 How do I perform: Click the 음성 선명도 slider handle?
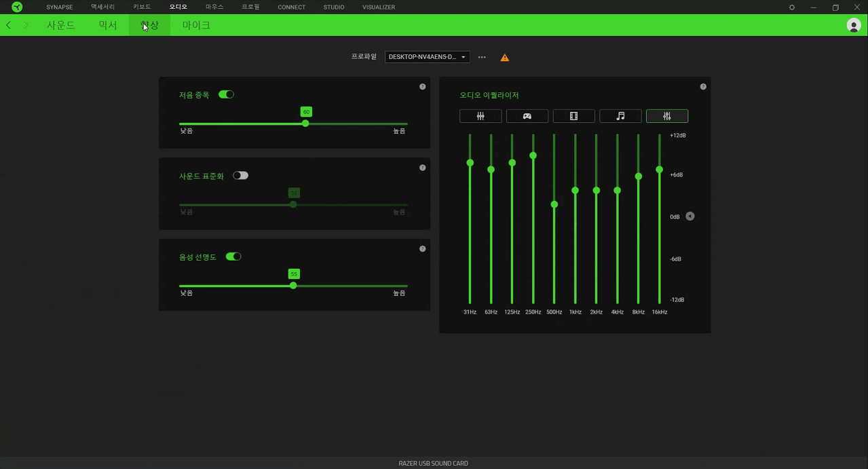[x=293, y=286]
